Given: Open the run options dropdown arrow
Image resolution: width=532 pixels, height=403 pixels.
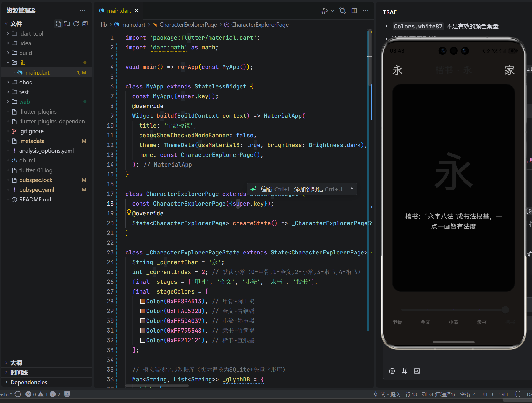Looking at the screenshot, I should [x=332, y=11].
